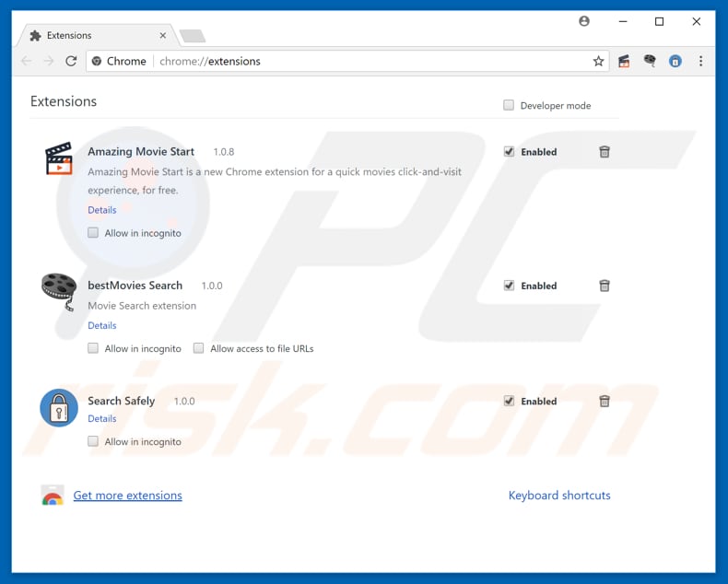Go back using the back arrow
The width and height of the screenshot is (728, 584).
[27, 62]
